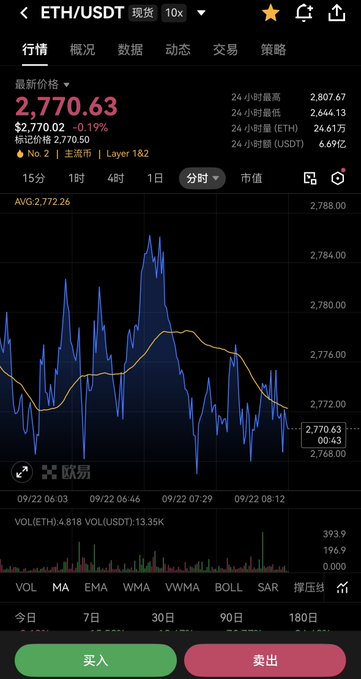
Task: Tap the 2,770.63 latest price value
Action: coord(67,106)
